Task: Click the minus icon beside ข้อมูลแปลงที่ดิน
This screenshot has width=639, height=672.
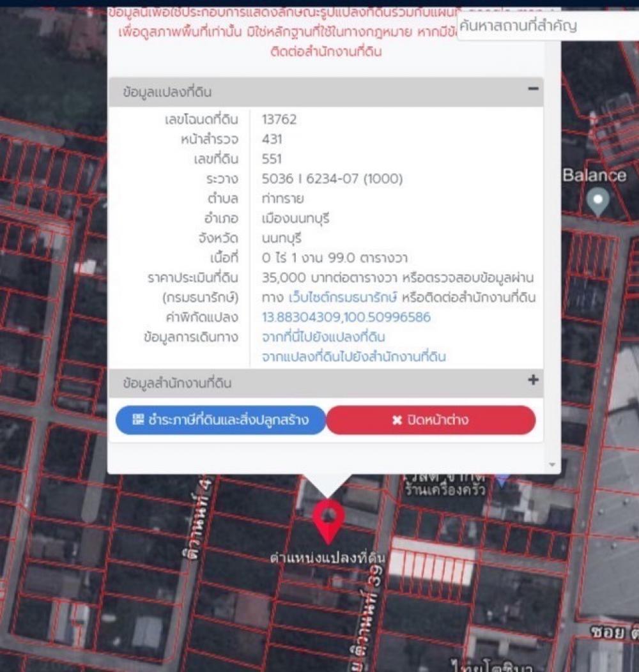Action: coord(533,89)
